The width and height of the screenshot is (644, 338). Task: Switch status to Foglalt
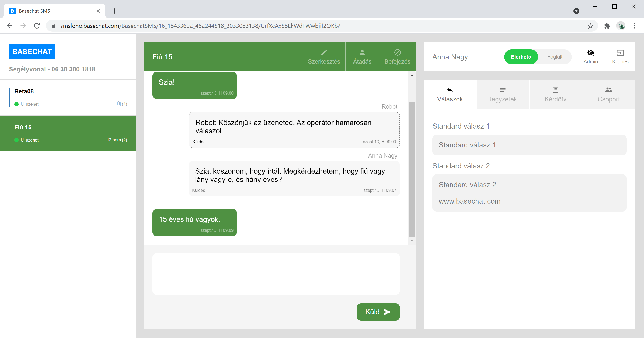click(554, 57)
